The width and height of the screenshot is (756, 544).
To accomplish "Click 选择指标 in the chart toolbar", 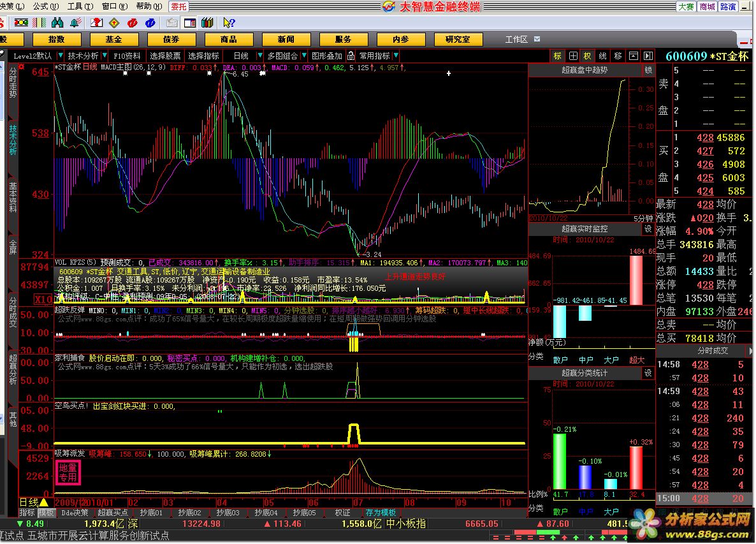I will (x=203, y=56).
